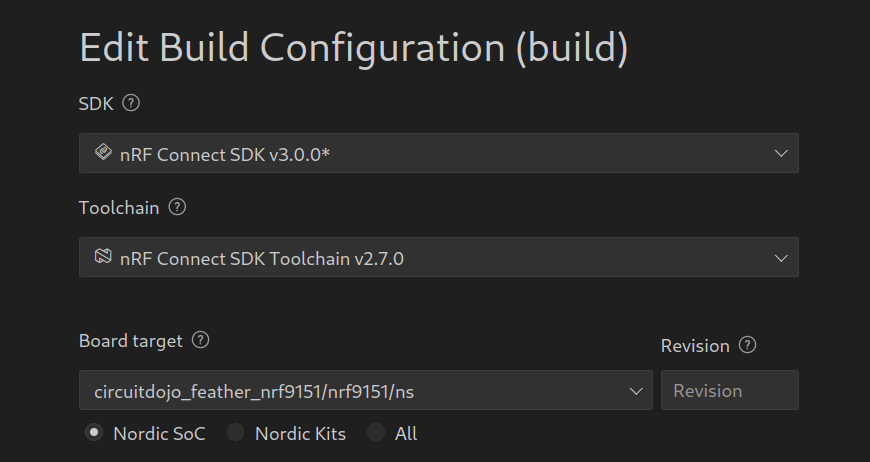Click the help icon beside SDK label
The width and height of the screenshot is (870, 462).
coord(131,103)
